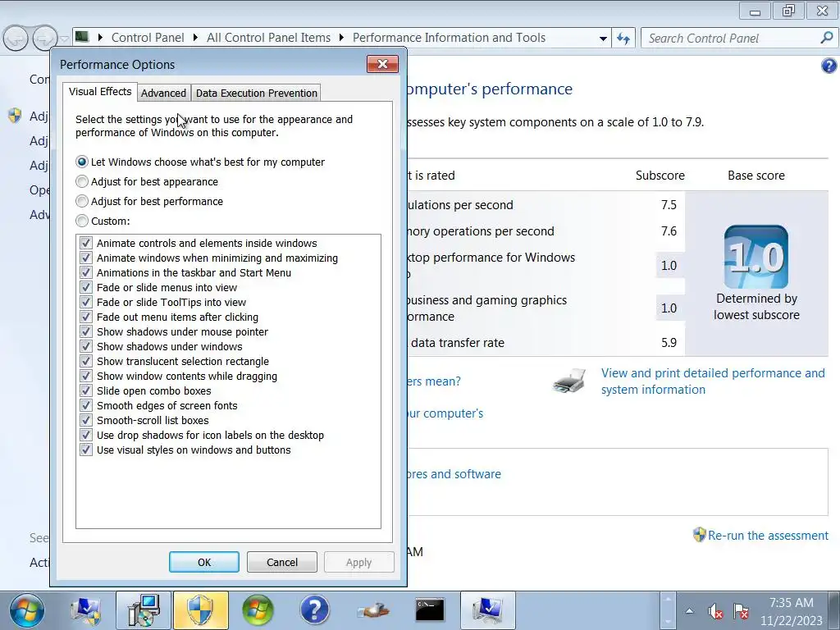
Task: Select the Custom radio option
Action: (x=82, y=221)
